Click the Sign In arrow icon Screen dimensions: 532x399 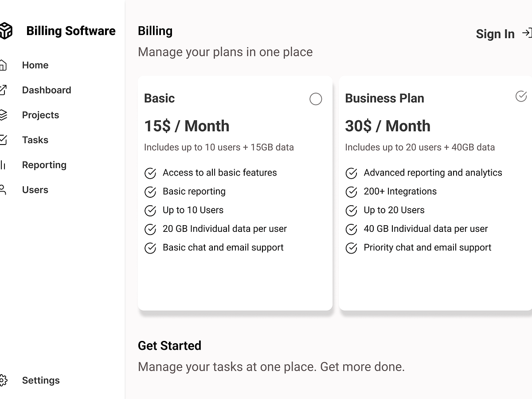point(527,33)
